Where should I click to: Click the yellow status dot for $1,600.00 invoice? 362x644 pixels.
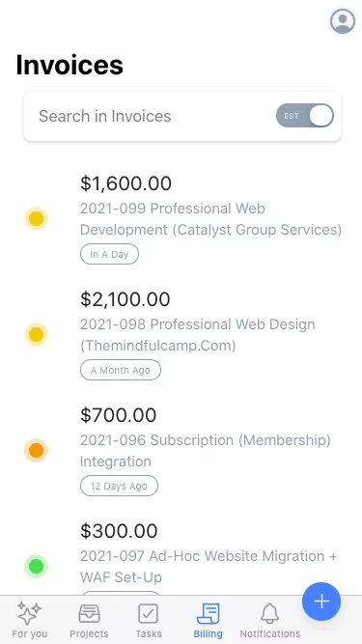[x=36, y=218]
